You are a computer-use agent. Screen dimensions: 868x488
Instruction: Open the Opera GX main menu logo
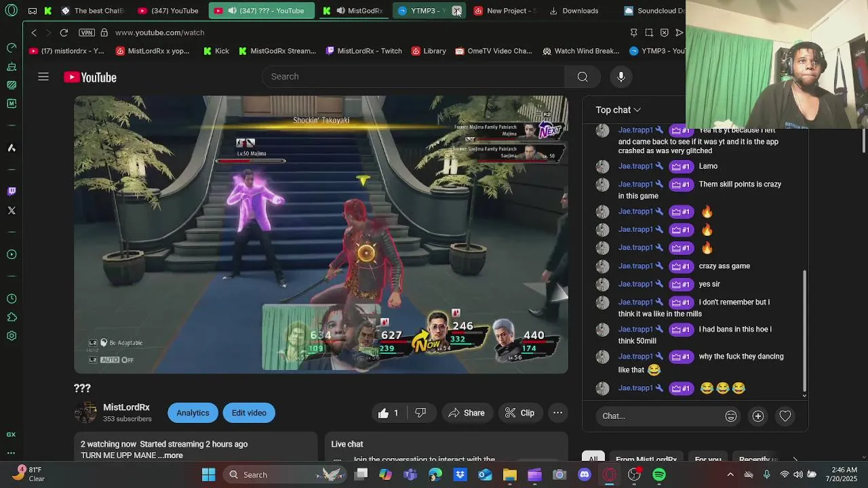(11, 11)
